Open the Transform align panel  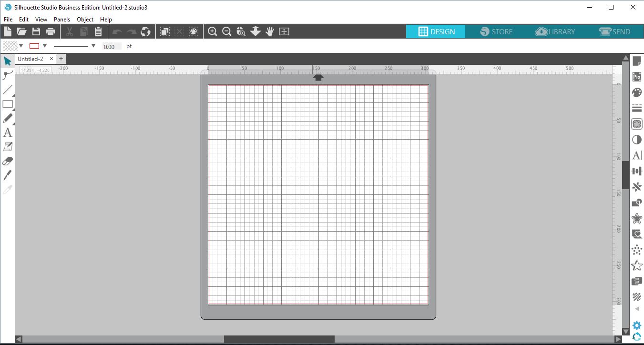pyautogui.click(x=636, y=171)
